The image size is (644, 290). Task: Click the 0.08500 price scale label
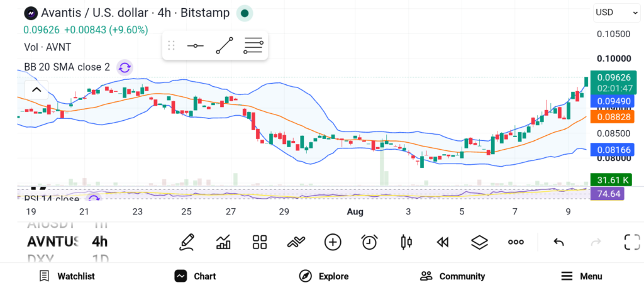click(x=613, y=133)
